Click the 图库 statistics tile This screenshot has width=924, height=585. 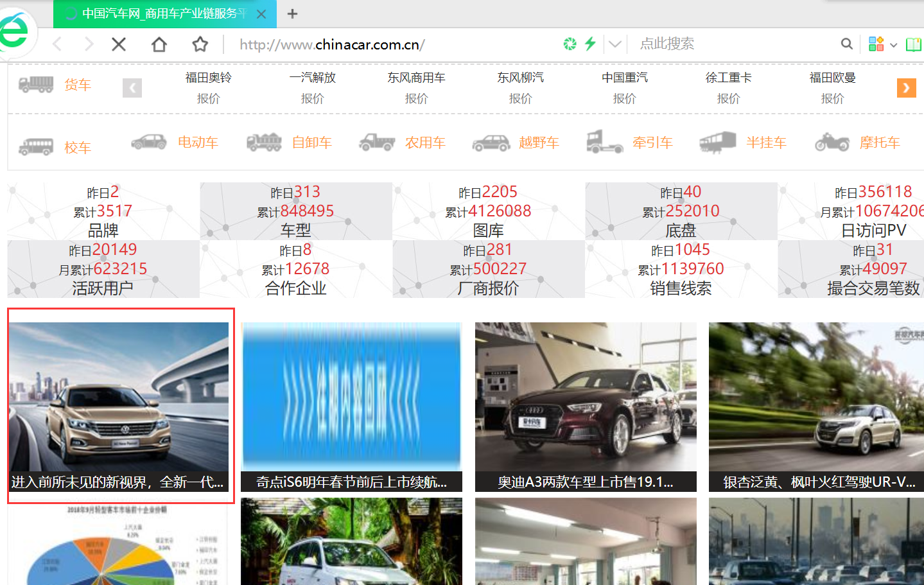tap(489, 211)
